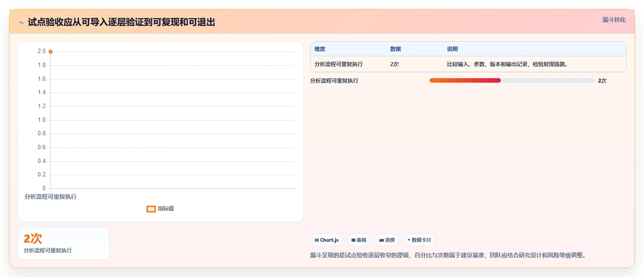Click the 表格 tag chip
Screen dimensions: 644x277
coord(359,240)
